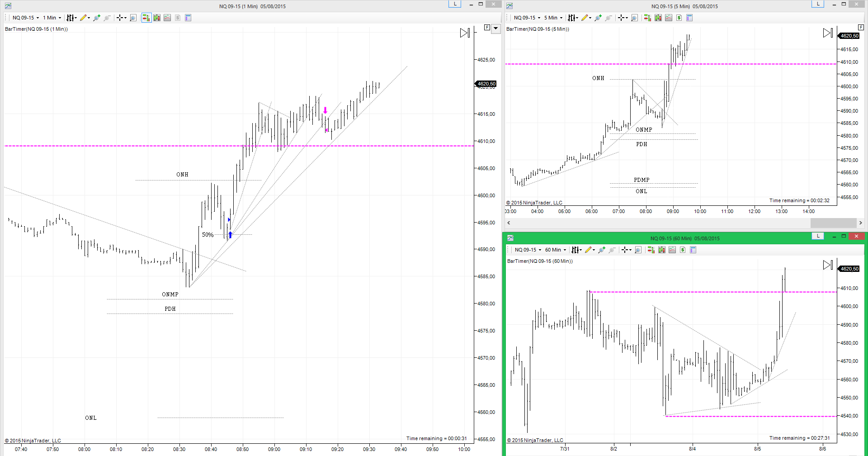
Task: Select the ONMP label in 1 Min chart
Action: pos(170,294)
